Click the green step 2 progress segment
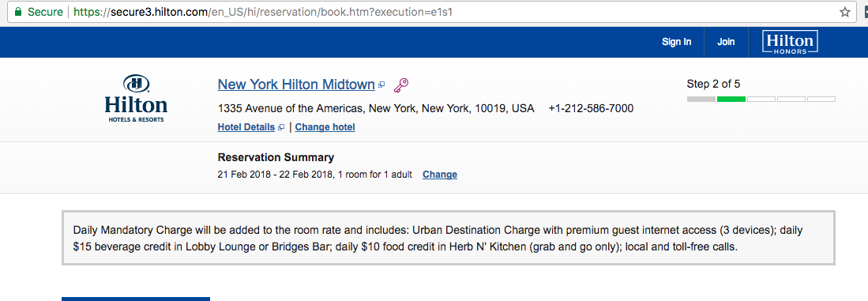 [731, 99]
